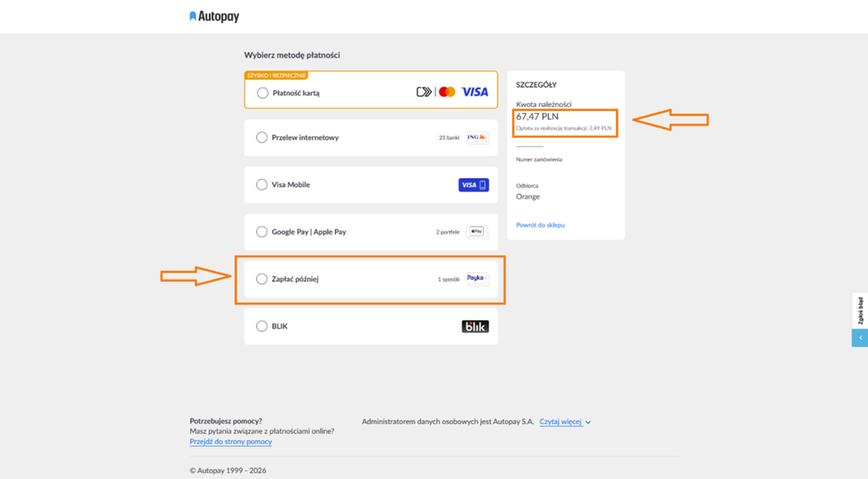Viewport: 868px width, 479px height.
Task: Click the Zgłoś błąd side tab
Action: [x=859, y=310]
